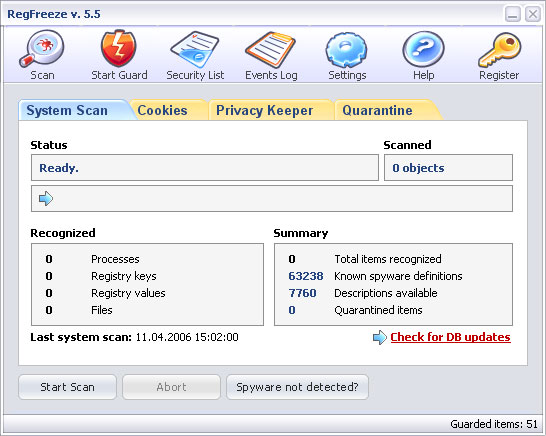Switch to the Cookies tab
Viewport: 546px width, 436px height.
(169, 110)
